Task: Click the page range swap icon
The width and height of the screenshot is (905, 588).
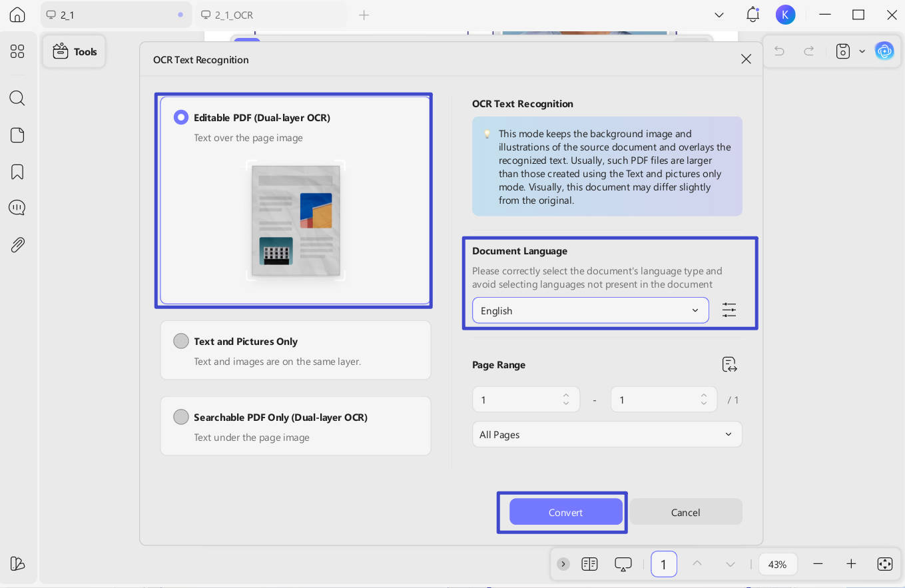Action: click(x=729, y=364)
